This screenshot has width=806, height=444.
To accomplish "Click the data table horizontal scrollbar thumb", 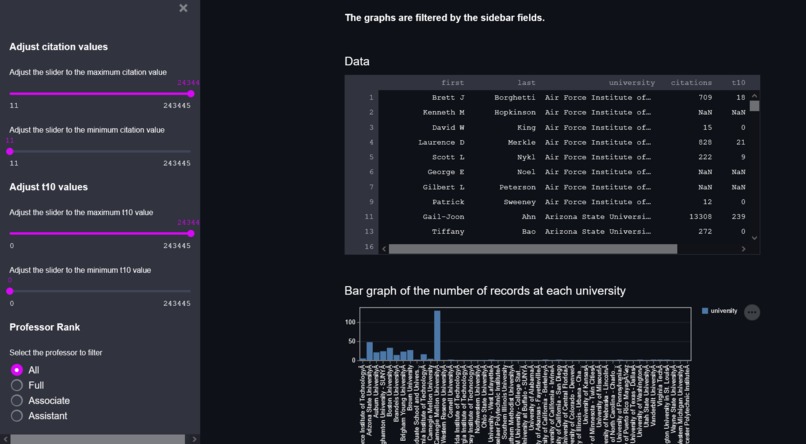I will (x=533, y=249).
